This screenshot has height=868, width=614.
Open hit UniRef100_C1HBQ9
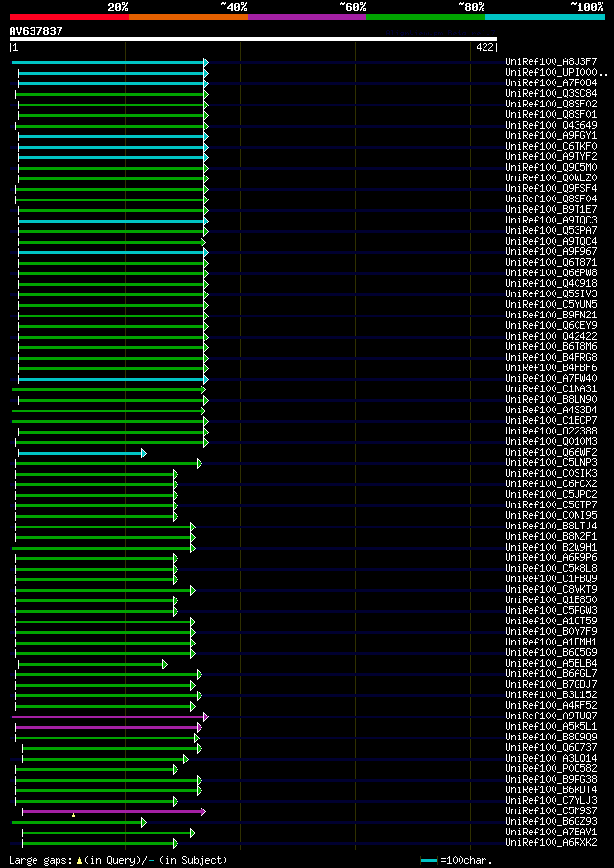551,579
